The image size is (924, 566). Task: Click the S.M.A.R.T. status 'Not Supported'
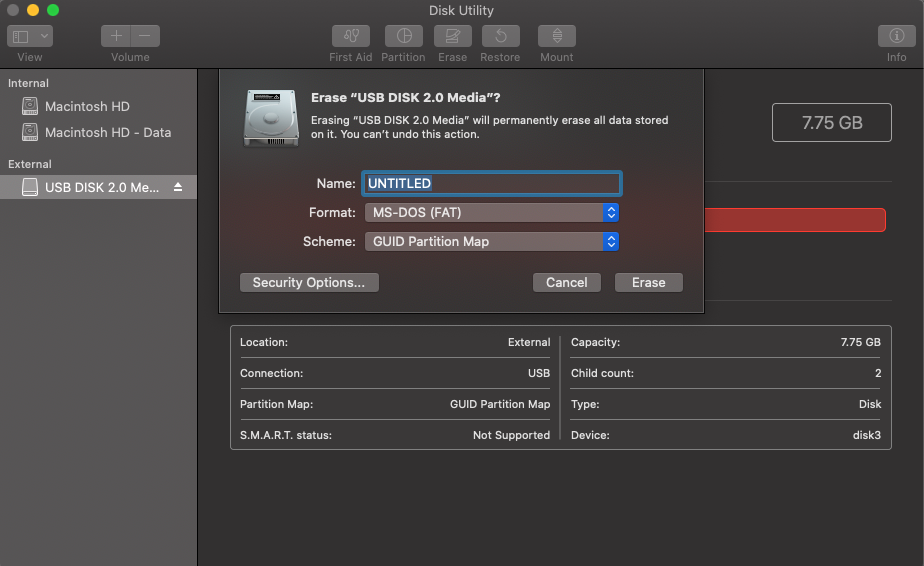click(511, 435)
